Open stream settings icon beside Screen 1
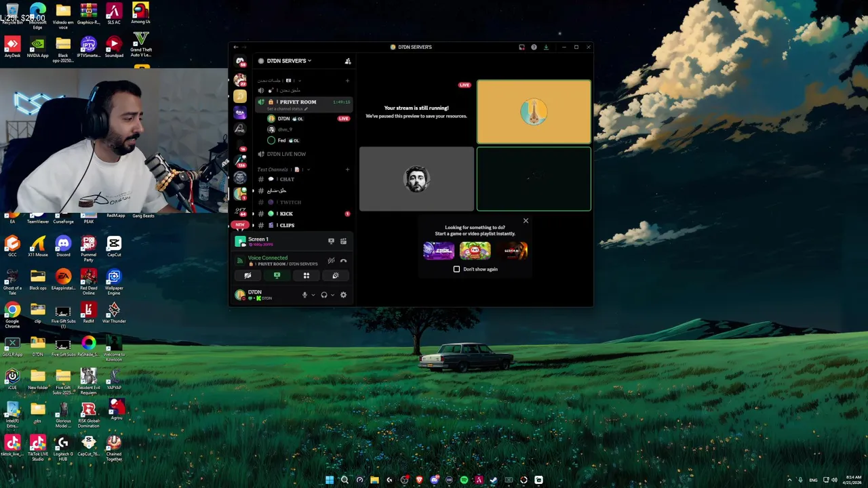This screenshot has width=868, height=488. click(x=343, y=241)
